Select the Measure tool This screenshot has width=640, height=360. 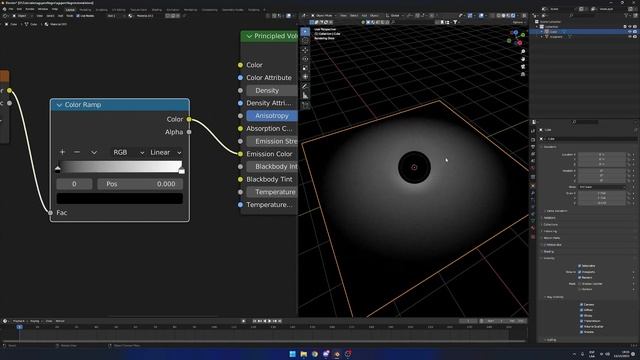pos(305,96)
